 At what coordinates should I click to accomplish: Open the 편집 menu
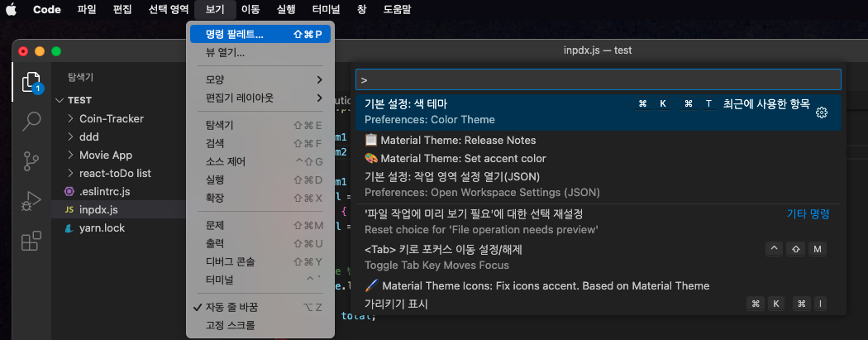(x=122, y=9)
